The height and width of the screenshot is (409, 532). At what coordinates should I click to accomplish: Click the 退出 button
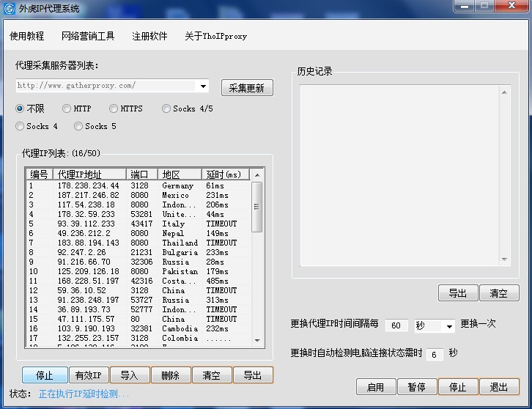pos(499,387)
